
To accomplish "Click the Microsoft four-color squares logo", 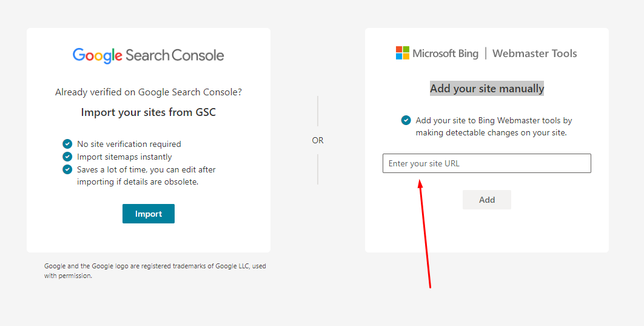I will [x=403, y=53].
